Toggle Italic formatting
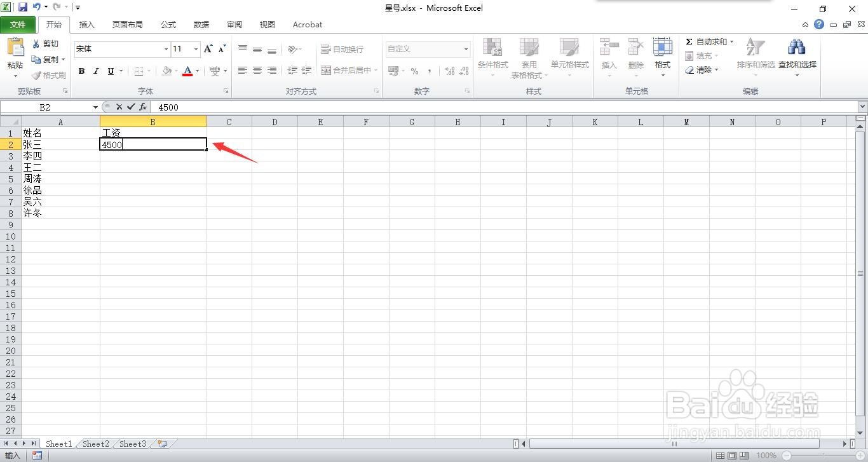Viewport: 868px width, 462px height. coord(96,71)
